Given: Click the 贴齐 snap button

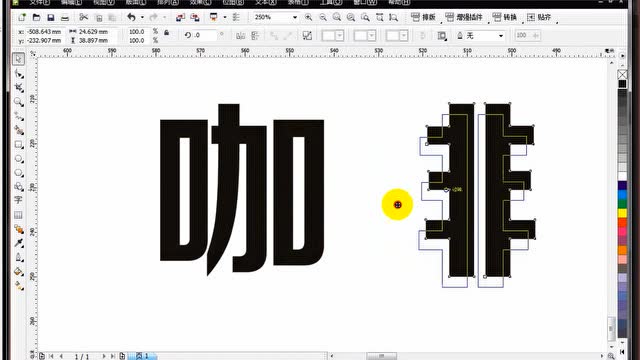Looking at the screenshot, I should pyautogui.click(x=539, y=17).
